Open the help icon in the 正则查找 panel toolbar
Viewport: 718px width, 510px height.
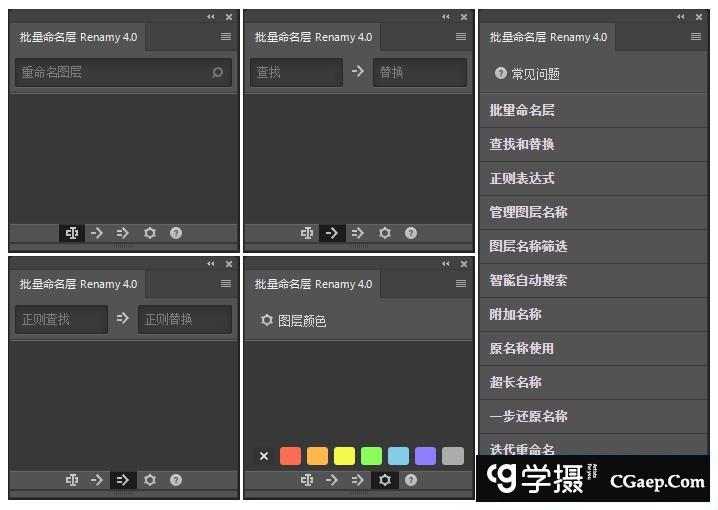(176, 480)
